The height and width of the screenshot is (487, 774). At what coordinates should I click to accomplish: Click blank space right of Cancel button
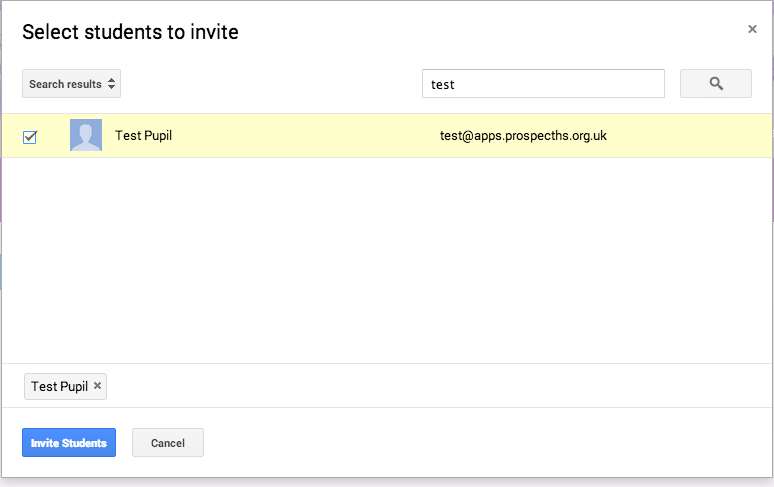pos(480,443)
